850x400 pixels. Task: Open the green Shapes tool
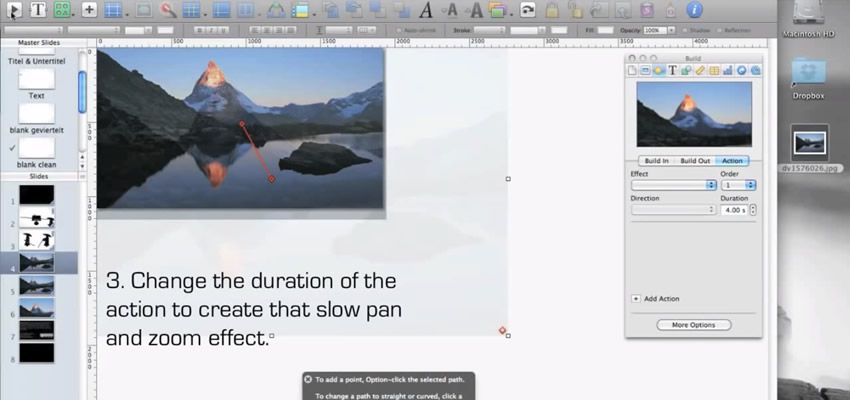(x=62, y=9)
